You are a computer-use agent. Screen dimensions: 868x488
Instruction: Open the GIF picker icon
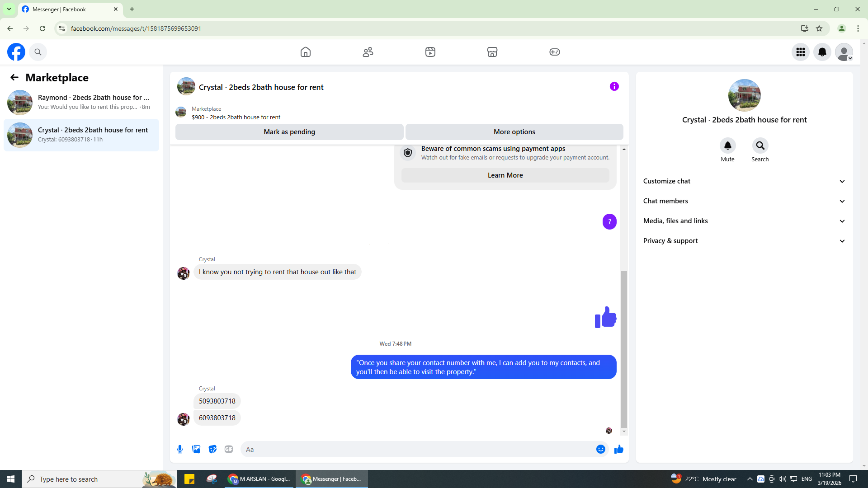(x=229, y=449)
